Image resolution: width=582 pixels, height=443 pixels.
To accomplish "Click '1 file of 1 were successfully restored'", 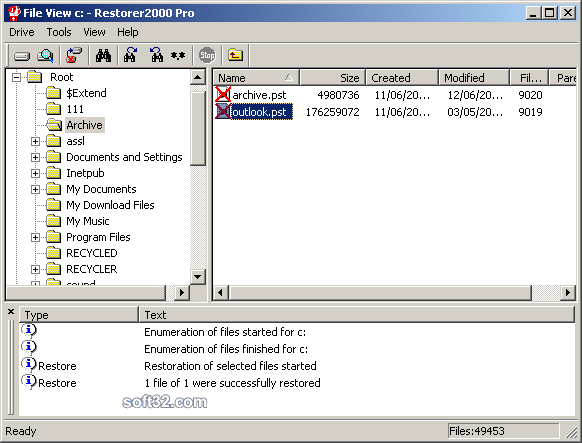I will click(232, 383).
